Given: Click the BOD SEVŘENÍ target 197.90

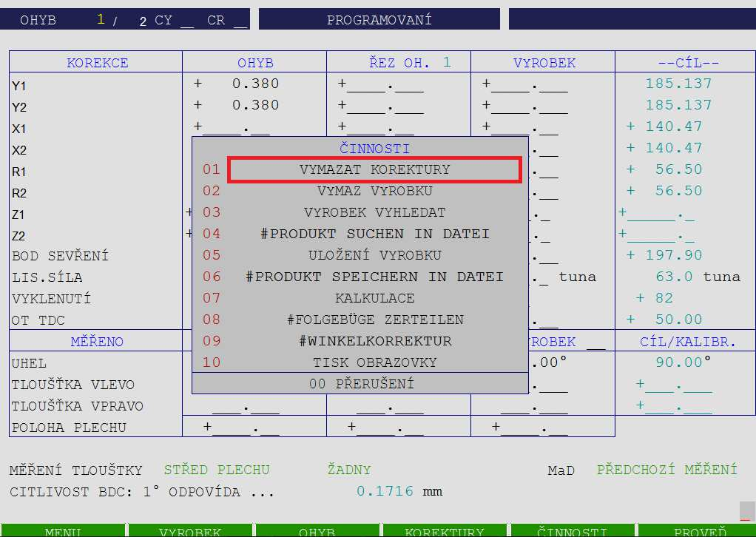Looking at the screenshot, I should [664, 255].
